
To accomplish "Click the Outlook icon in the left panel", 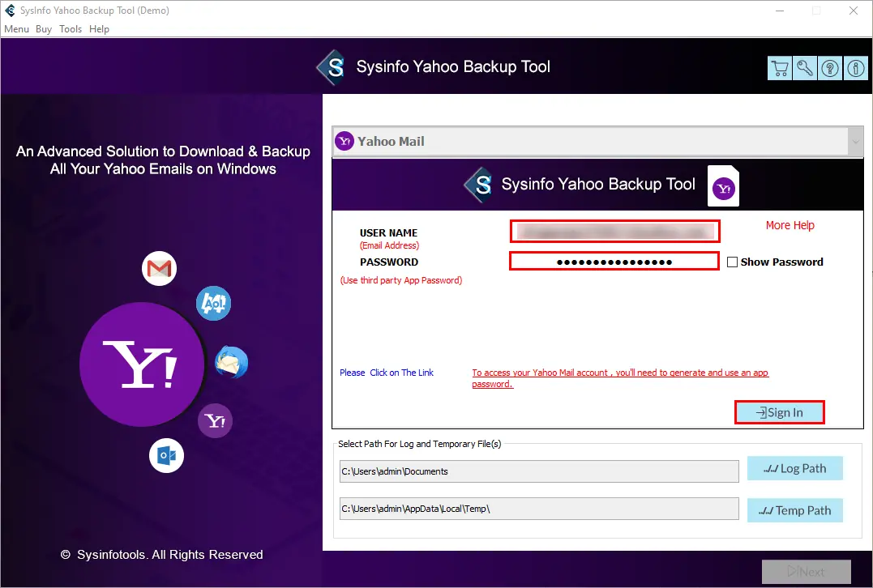I will (166, 455).
